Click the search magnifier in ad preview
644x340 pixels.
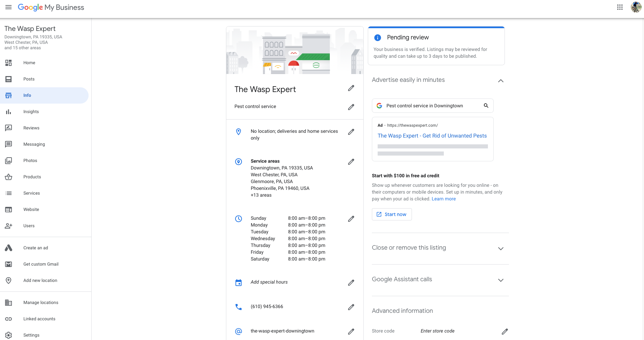coord(486,106)
